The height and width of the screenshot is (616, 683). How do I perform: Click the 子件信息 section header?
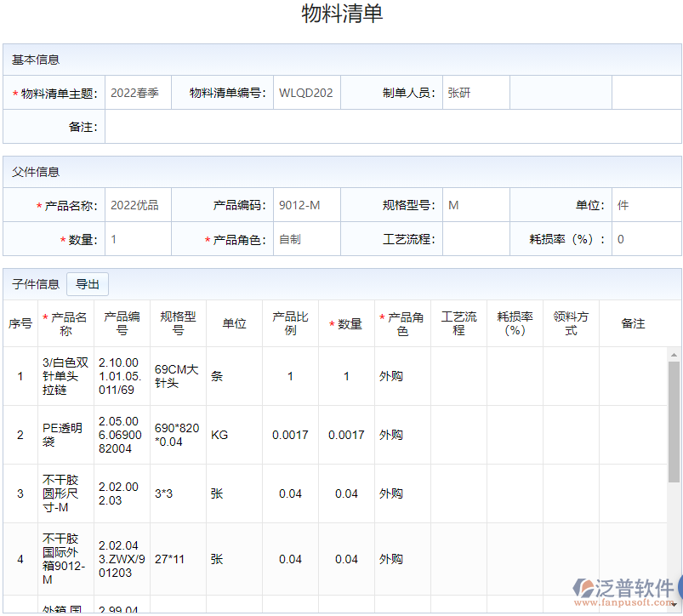34,283
